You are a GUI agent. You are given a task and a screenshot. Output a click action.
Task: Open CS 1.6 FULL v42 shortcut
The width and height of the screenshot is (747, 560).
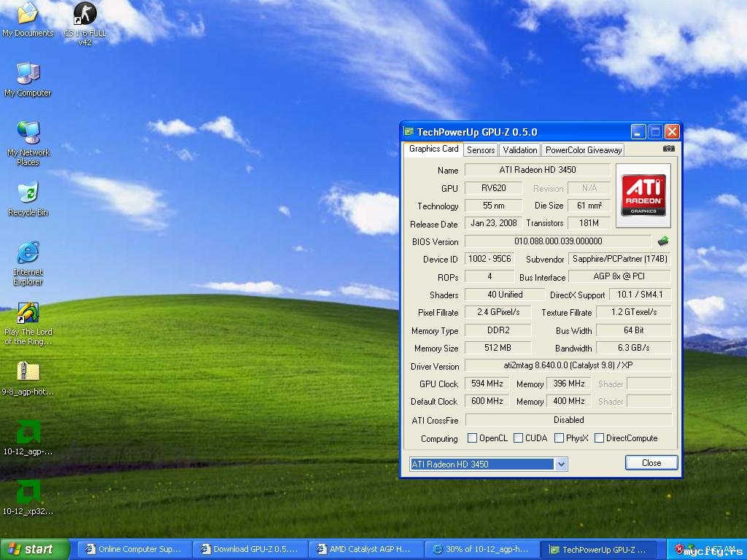pyautogui.click(x=85, y=15)
